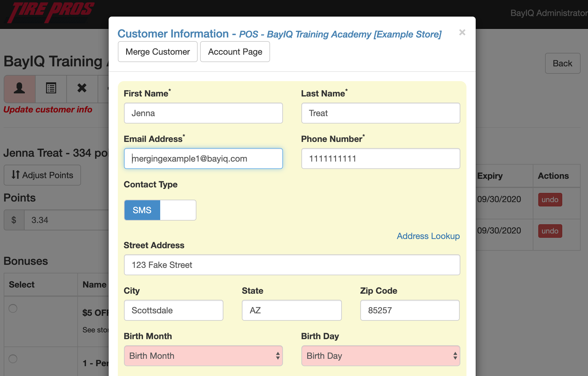Open the Account Page
The image size is (588, 376).
point(235,52)
